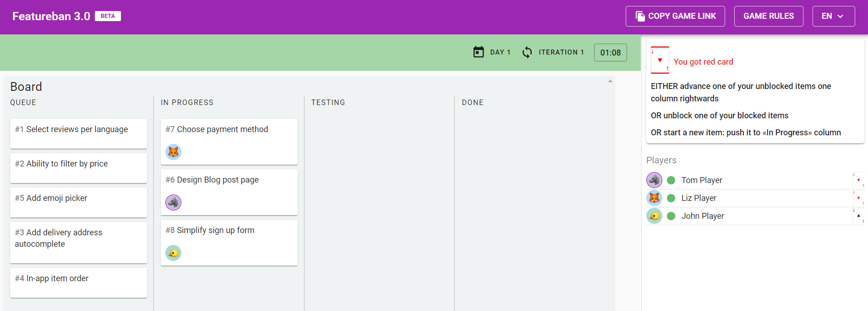
Task: Click Liz Player's green status dot
Action: [671, 198]
